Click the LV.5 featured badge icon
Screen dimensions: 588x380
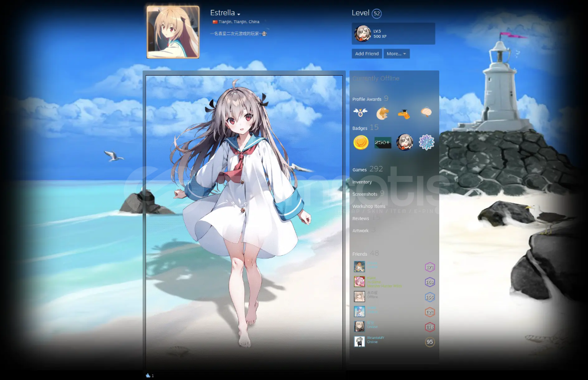(x=363, y=34)
